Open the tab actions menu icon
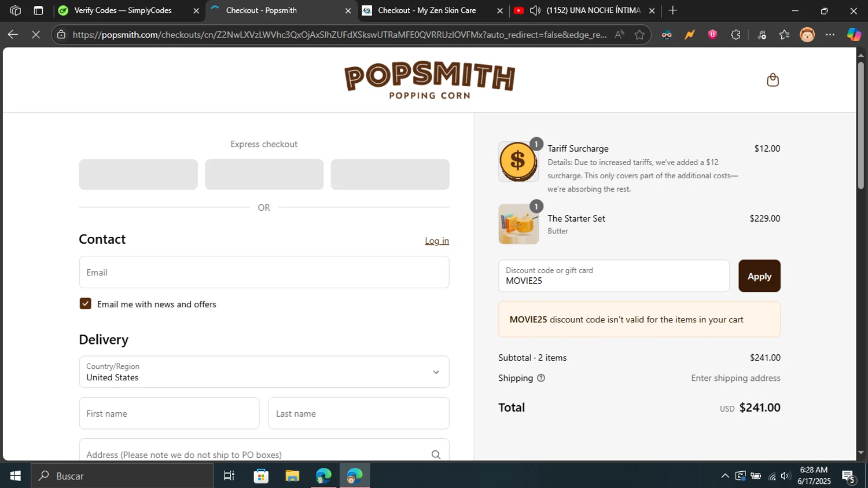Viewport: 868px width, 488px height. pos(38,10)
